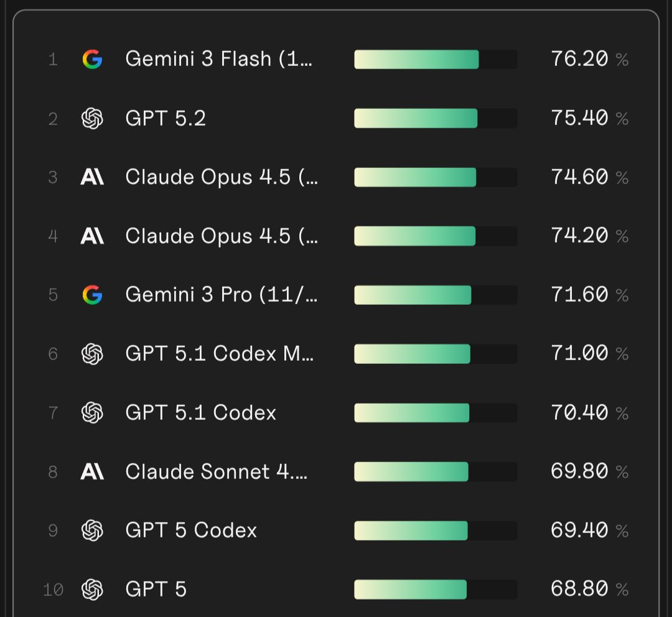Open the Gemini 3 Flash model entry
672x617 pixels.
click(x=218, y=59)
